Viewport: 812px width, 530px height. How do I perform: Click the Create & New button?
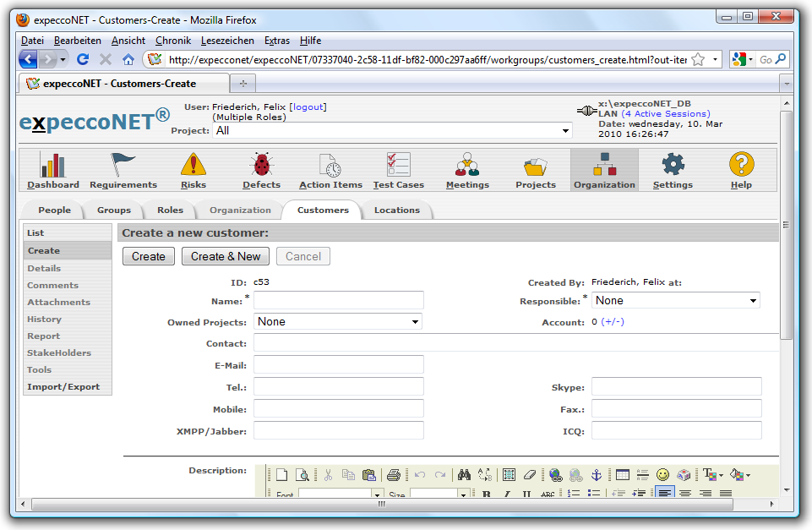226,256
